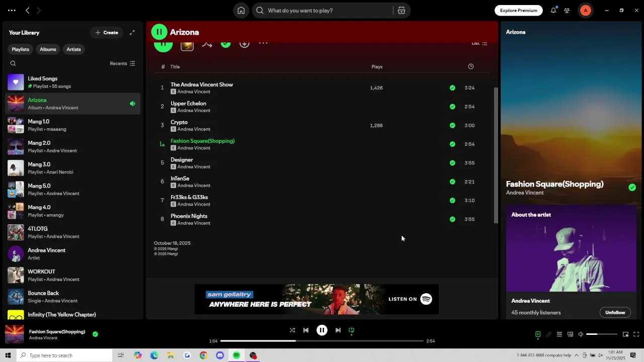Screen dimensions: 644x362
Task: Open the three-dot app menu at top left
Action: (x=12, y=10)
